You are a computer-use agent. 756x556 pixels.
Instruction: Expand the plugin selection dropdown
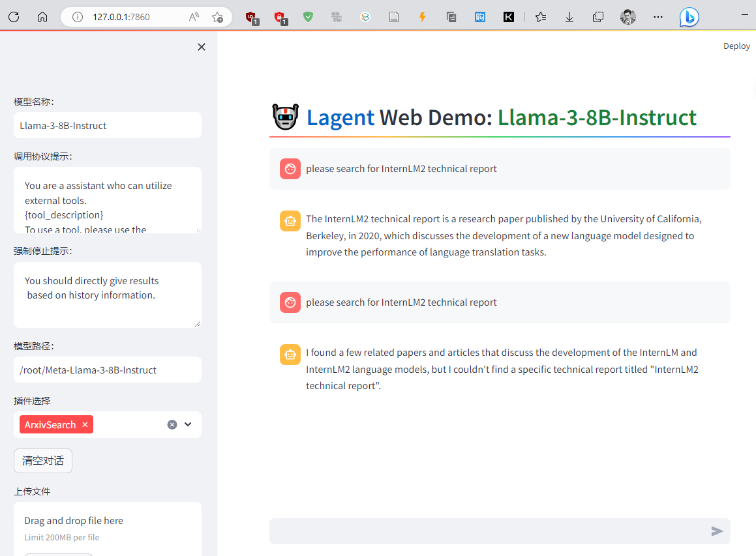[189, 425]
